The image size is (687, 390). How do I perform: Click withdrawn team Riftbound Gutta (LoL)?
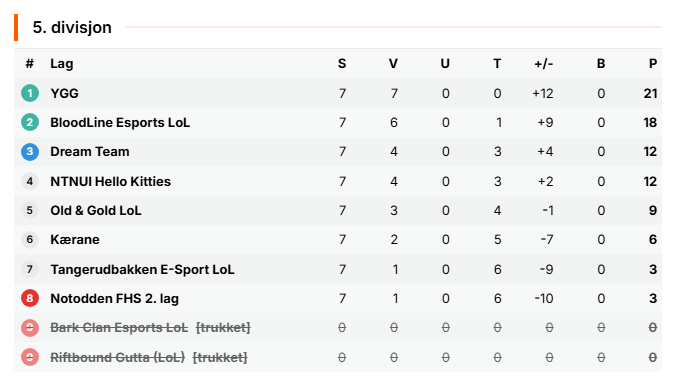pyautogui.click(x=117, y=358)
